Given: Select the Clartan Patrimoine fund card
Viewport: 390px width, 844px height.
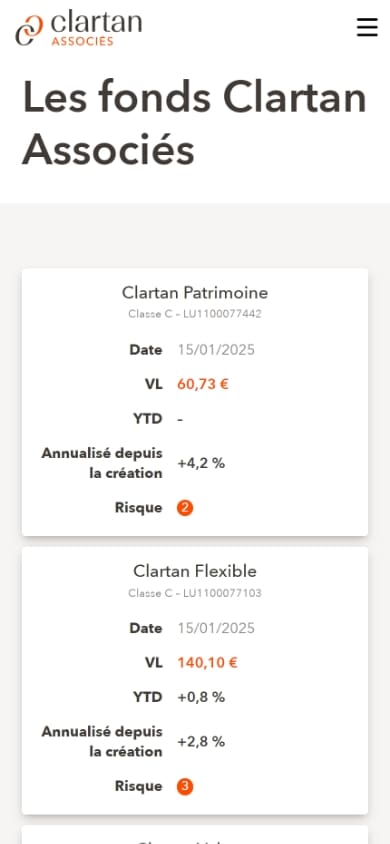Looking at the screenshot, I should click(195, 402).
